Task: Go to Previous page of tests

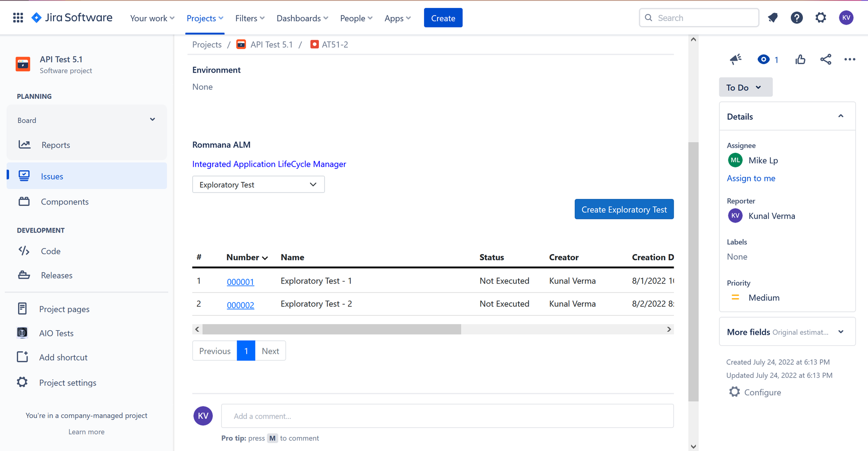Action: coord(215,351)
